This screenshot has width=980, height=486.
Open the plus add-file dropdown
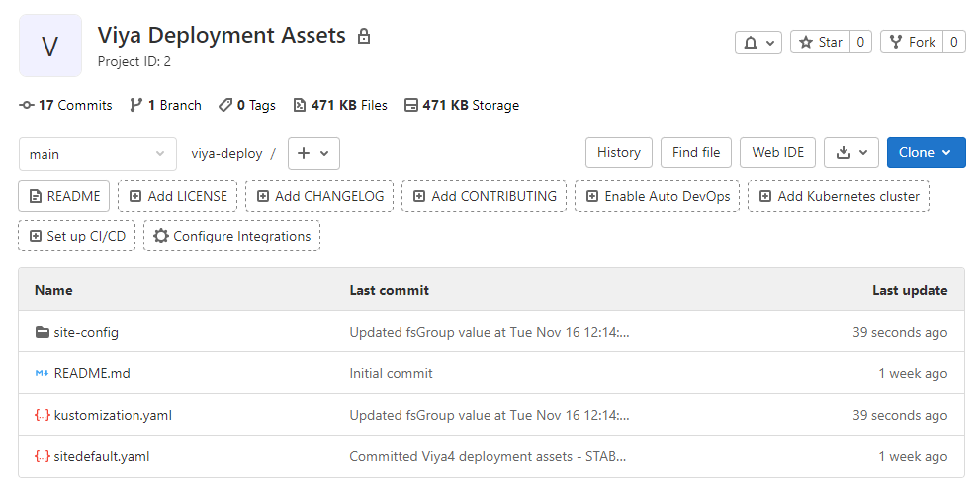pyautogui.click(x=313, y=153)
